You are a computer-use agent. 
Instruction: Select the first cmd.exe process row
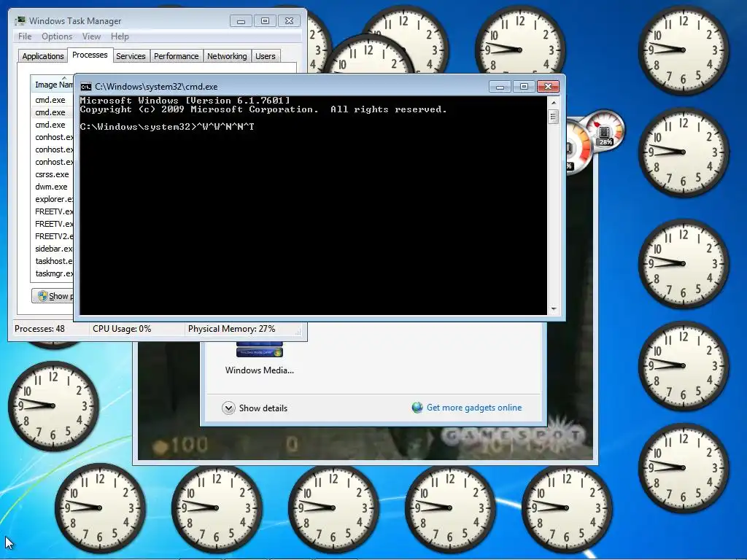[50, 100]
